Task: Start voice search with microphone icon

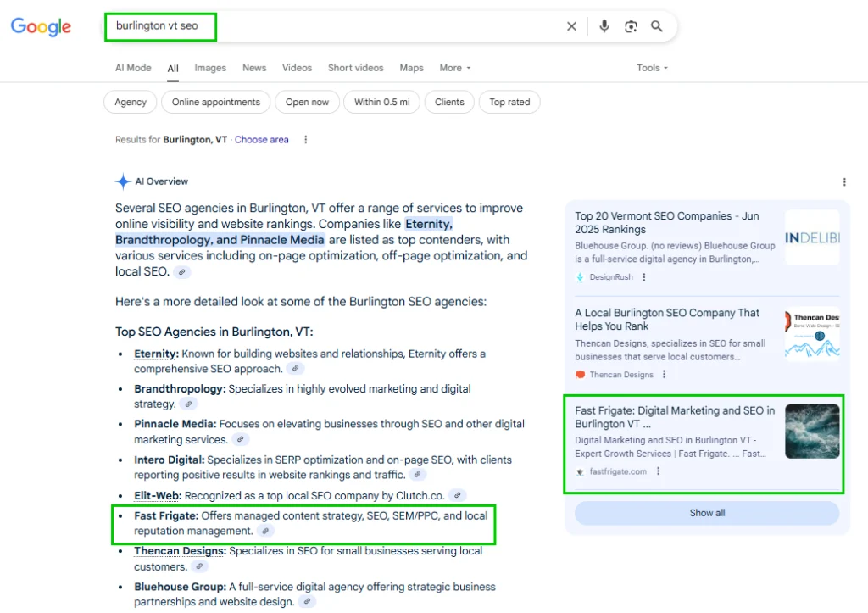Action: (x=604, y=26)
